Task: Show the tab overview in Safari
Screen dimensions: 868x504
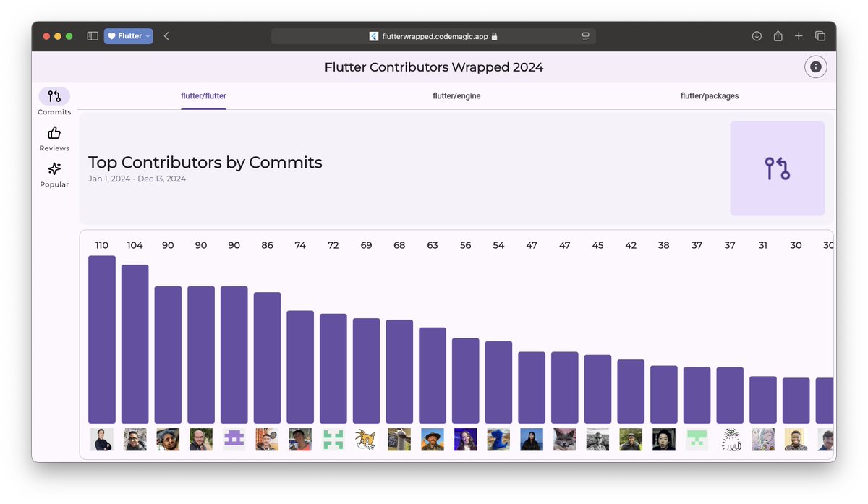Action: pos(820,35)
